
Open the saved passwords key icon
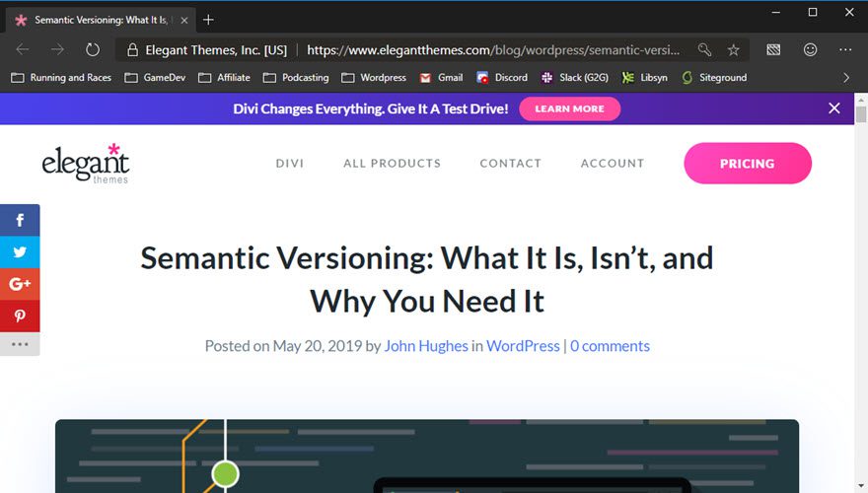pyautogui.click(x=704, y=50)
